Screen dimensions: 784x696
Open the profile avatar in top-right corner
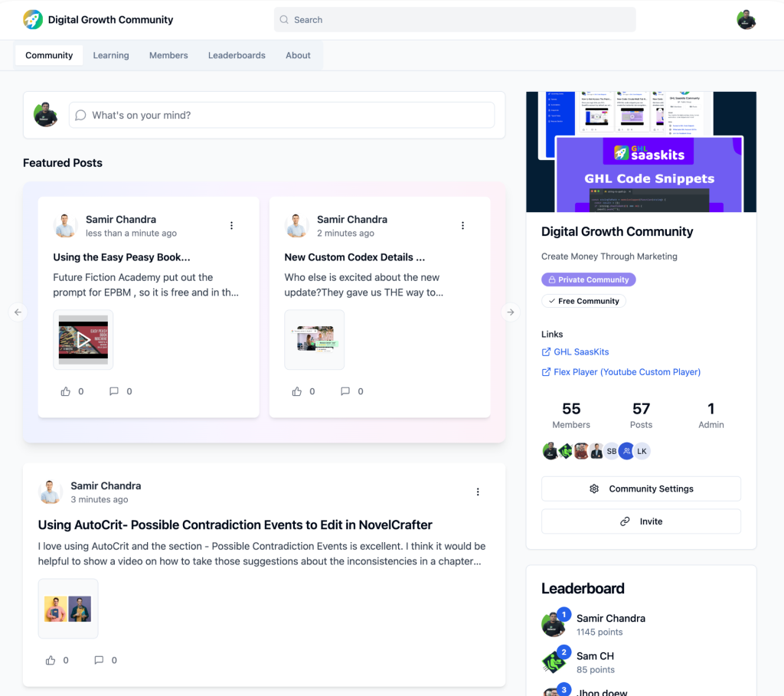pos(746,20)
